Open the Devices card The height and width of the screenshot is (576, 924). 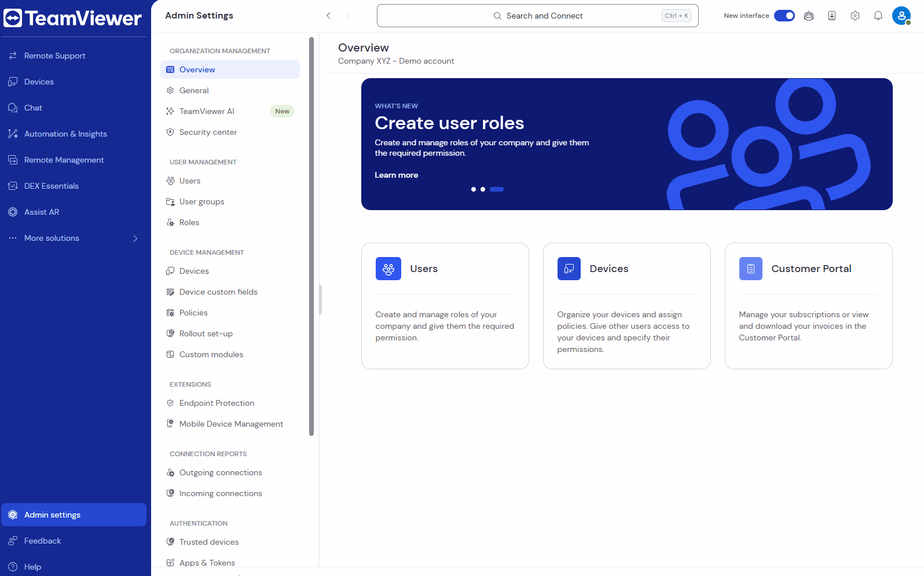point(627,306)
